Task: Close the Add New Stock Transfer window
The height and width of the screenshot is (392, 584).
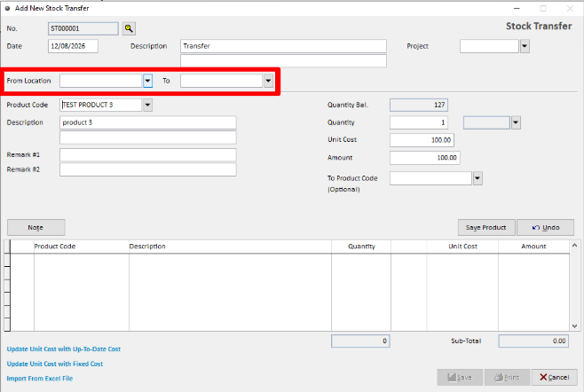Action: click(x=570, y=8)
